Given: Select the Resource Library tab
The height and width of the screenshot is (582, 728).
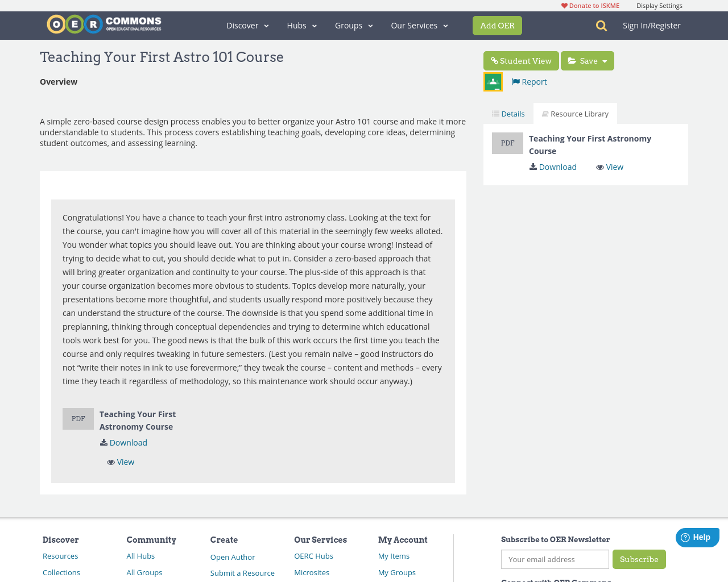Looking at the screenshot, I should tap(575, 114).
